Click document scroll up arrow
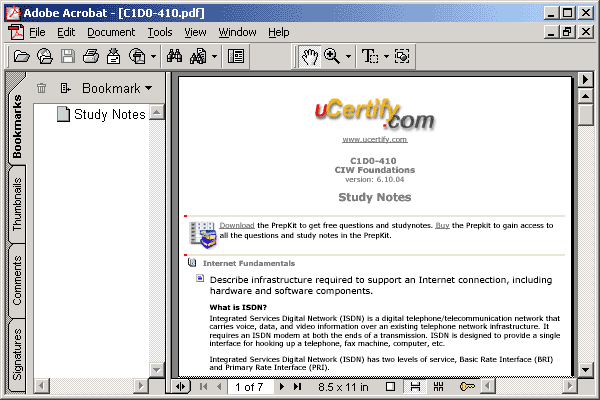This screenshot has height=400, width=600. tap(585, 96)
